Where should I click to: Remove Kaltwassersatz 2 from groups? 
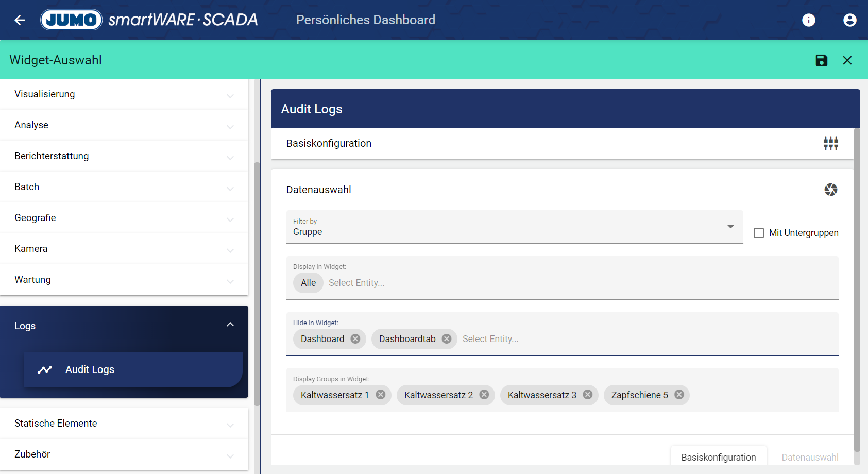(484, 395)
